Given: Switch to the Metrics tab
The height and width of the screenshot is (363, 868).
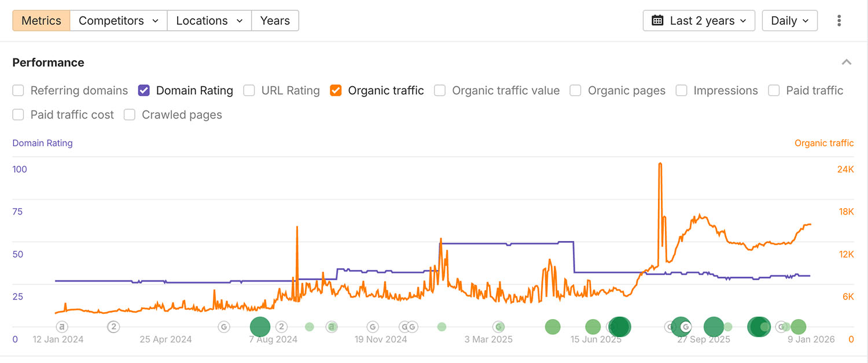Looking at the screenshot, I should tap(41, 21).
